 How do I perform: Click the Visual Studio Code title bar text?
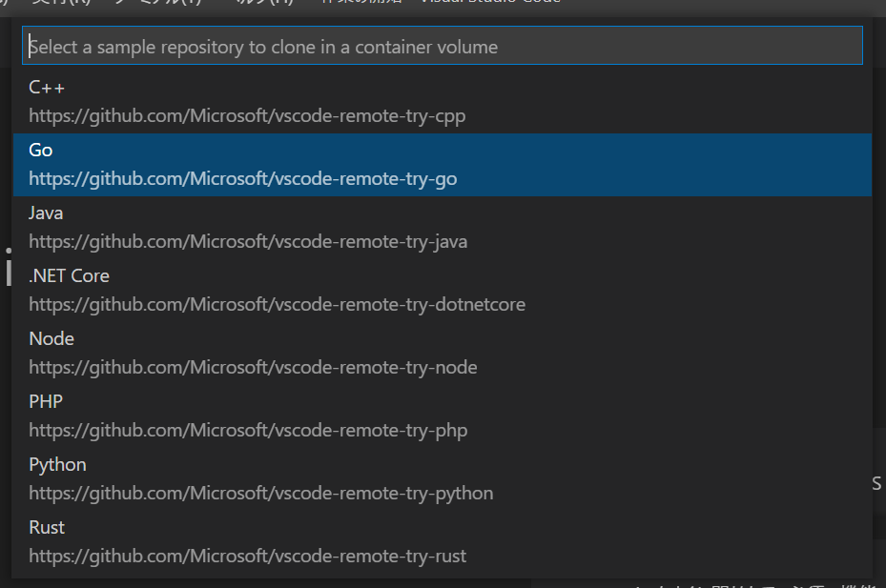pos(490,2)
